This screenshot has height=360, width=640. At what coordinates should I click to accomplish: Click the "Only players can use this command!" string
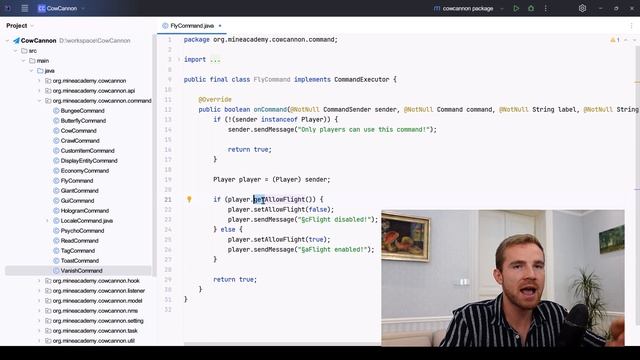click(x=363, y=129)
